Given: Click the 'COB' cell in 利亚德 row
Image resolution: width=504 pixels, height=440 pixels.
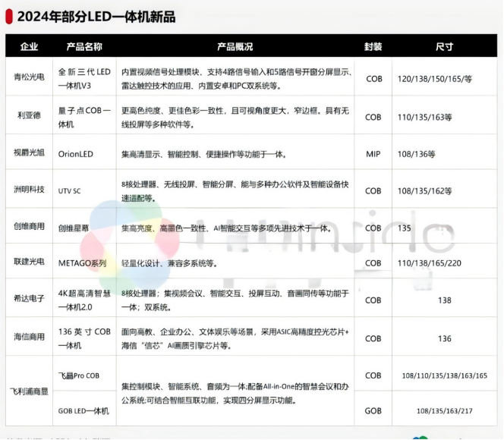Looking at the screenshot, I should tap(373, 118).
